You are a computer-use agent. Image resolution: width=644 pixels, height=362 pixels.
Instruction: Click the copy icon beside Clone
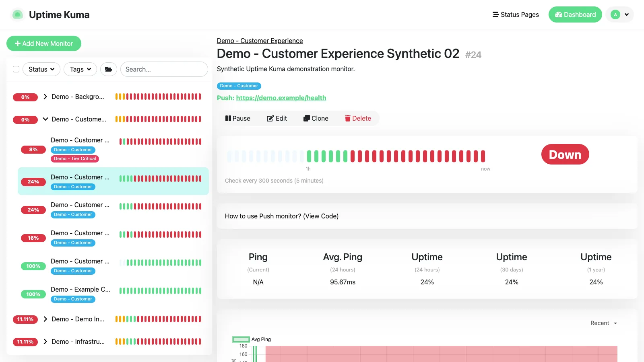click(306, 118)
